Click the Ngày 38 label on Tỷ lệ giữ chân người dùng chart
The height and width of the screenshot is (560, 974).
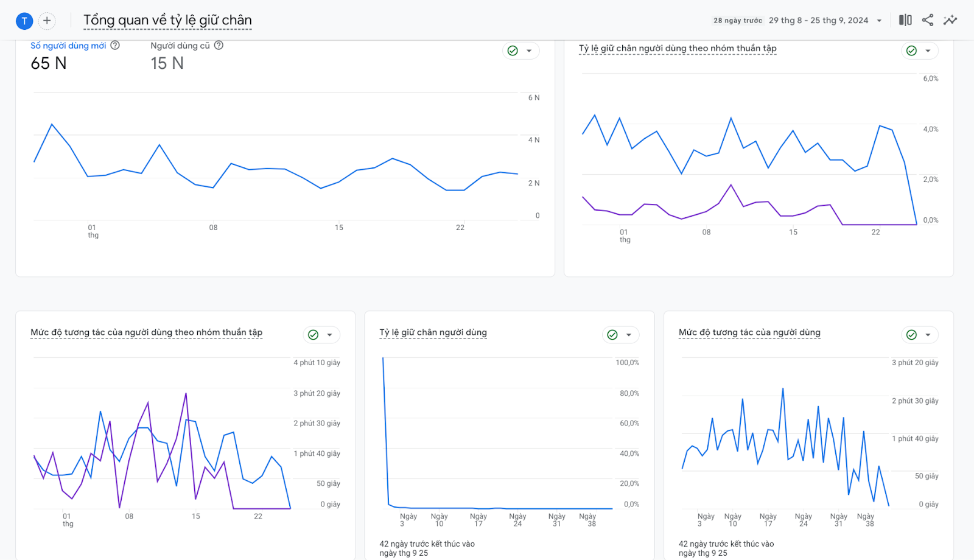[587, 520]
